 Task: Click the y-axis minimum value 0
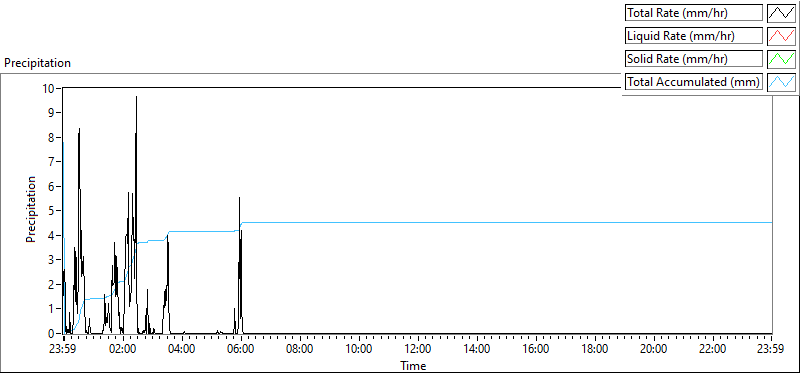coord(52,333)
